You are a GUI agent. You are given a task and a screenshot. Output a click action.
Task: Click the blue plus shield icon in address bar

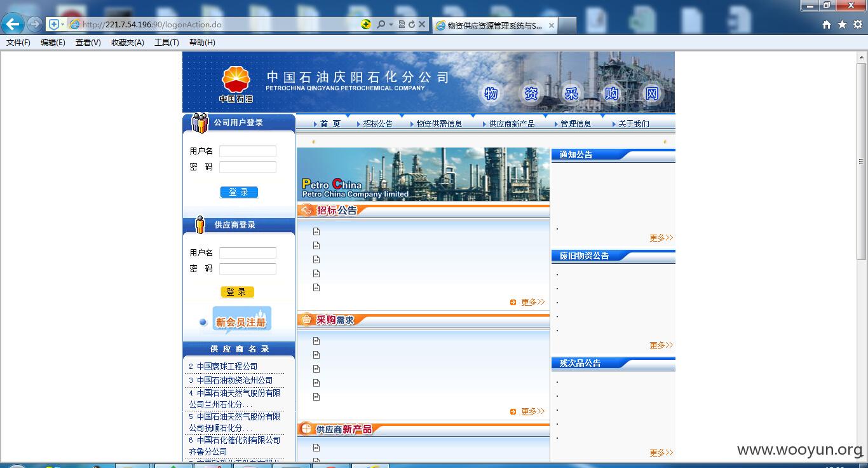(53, 24)
